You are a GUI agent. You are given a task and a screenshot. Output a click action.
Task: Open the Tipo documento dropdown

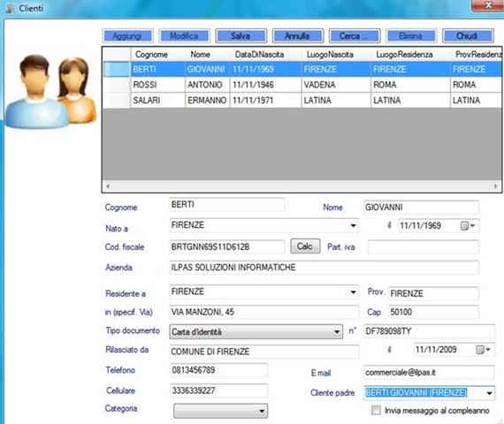point(337,331)
